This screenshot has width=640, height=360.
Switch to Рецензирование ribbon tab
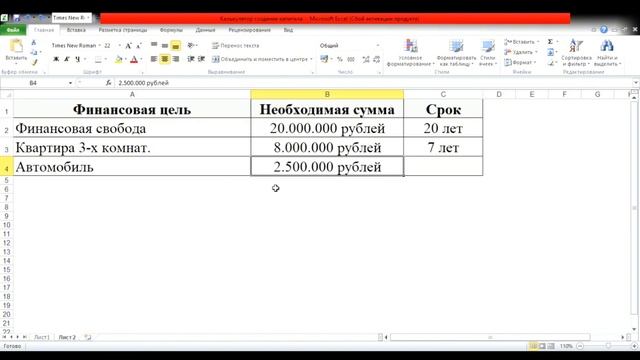tap(250, 30)
